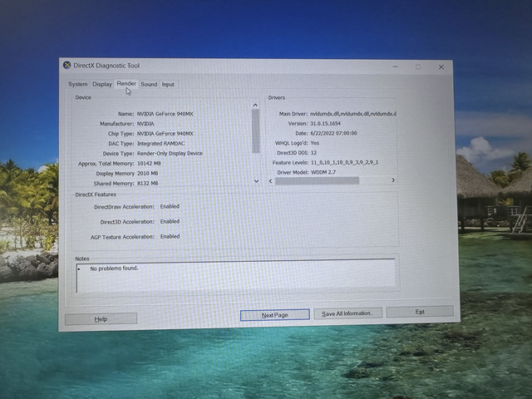Click DirectDraw Acceleration Enabled value
The width and height of the screenshot is (532, 399).
coord(170,206)
